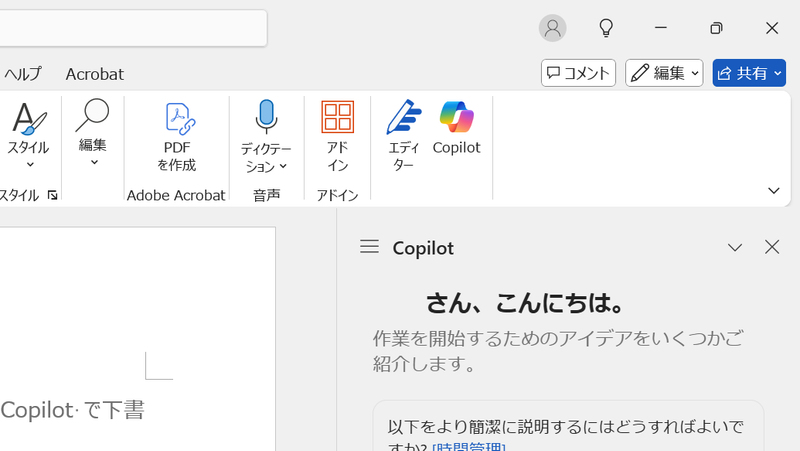Image resolution: width=800 pixels, height=451 pixels.
Task: Open the Styles pane dialog launcher
Action: pyautogui.click(x=53, y=195)
